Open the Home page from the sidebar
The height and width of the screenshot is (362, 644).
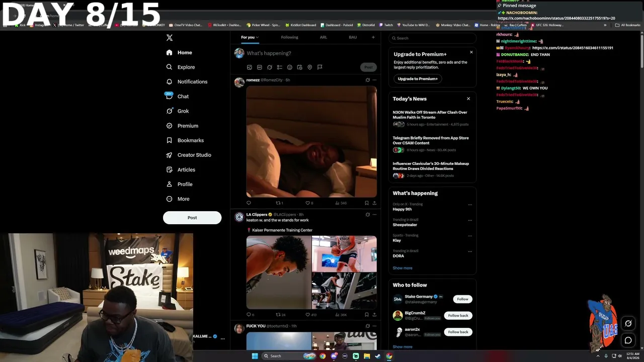coord(179,52)
